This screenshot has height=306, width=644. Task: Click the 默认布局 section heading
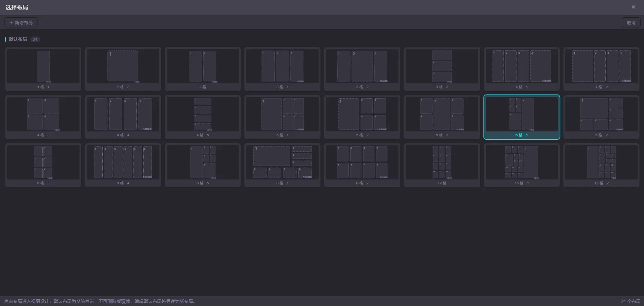click(18, 39)
